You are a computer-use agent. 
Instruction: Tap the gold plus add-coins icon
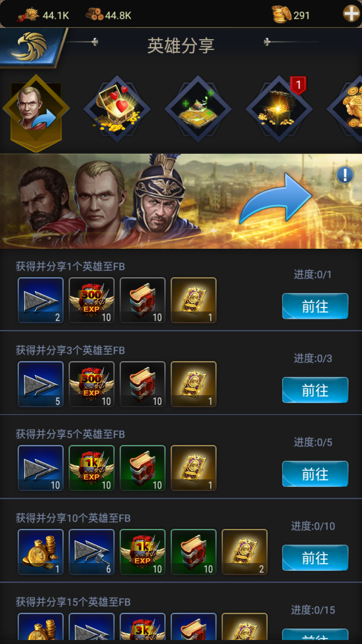point(351,14)
